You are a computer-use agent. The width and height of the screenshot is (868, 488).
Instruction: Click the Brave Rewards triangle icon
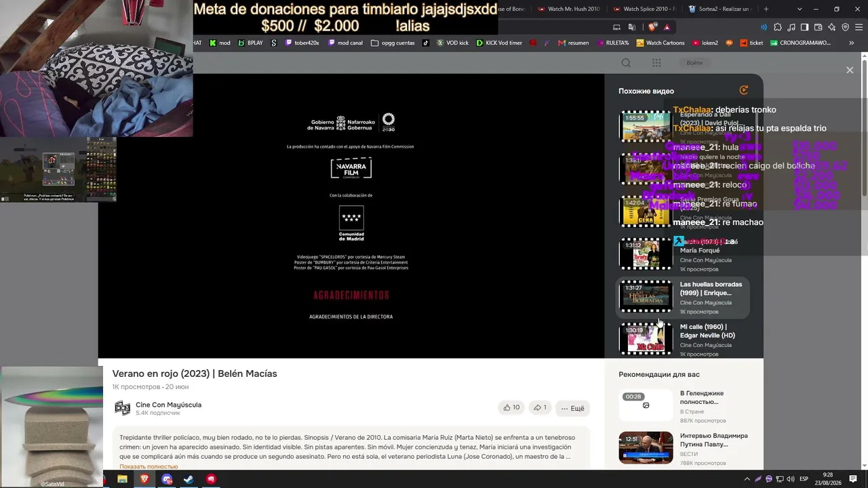pos(667,27)
